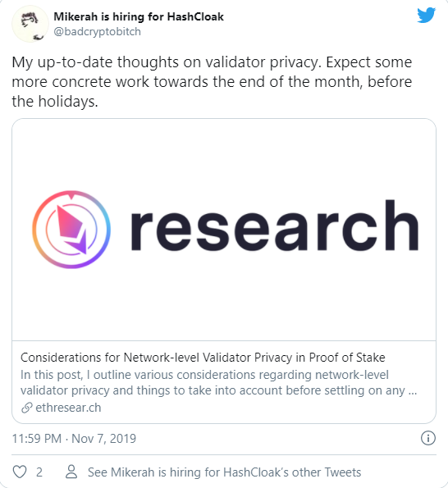This screenshot has height=488, width=448.
Task: Like the tweet with heart icon
Action: click(x=20, y=472)
